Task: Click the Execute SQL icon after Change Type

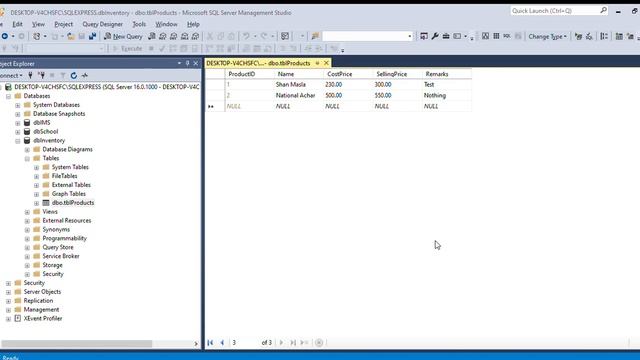Action: click(578, 36)
